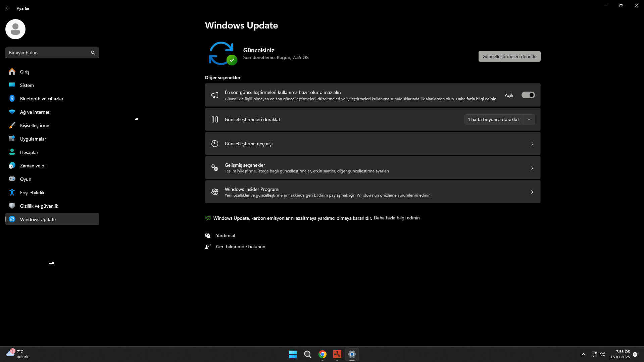
Task: Click the Bluetooth icon in sidebar
Action: coord(12,99)
